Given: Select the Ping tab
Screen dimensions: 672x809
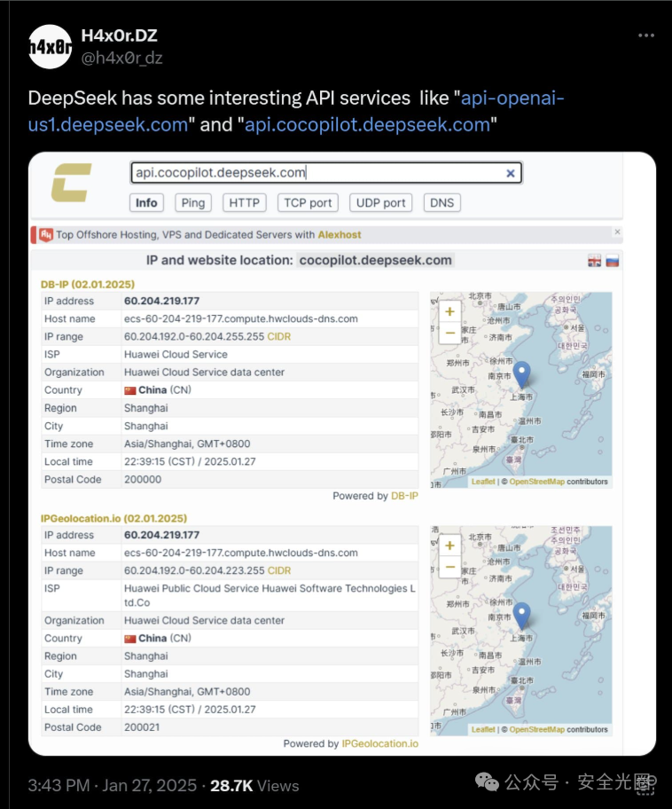Looking at the screenshot, I should click(193, 203).
